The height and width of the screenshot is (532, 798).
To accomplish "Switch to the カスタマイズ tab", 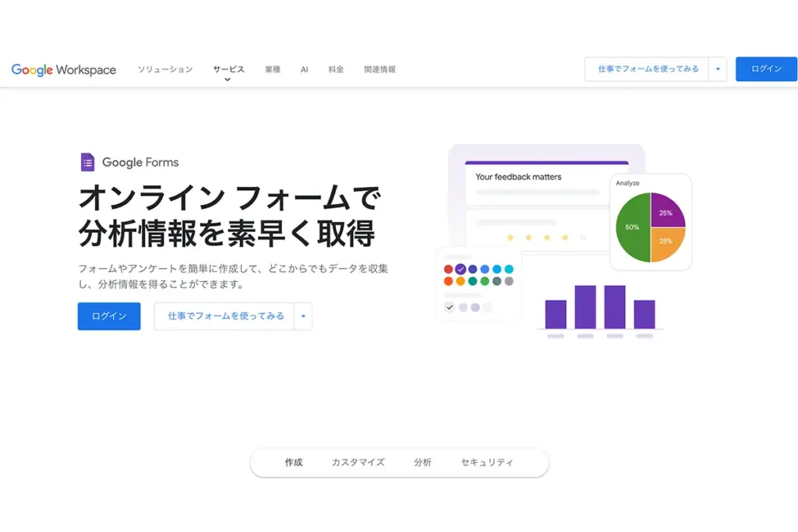I will [358, 463].
